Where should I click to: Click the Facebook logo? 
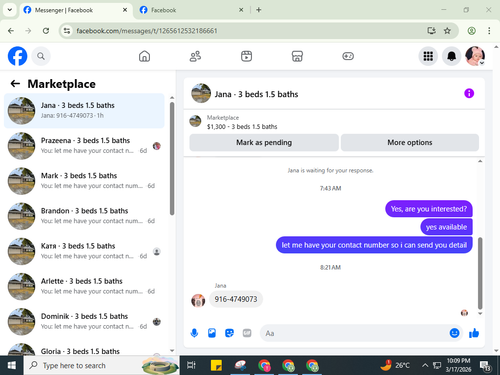17,56
